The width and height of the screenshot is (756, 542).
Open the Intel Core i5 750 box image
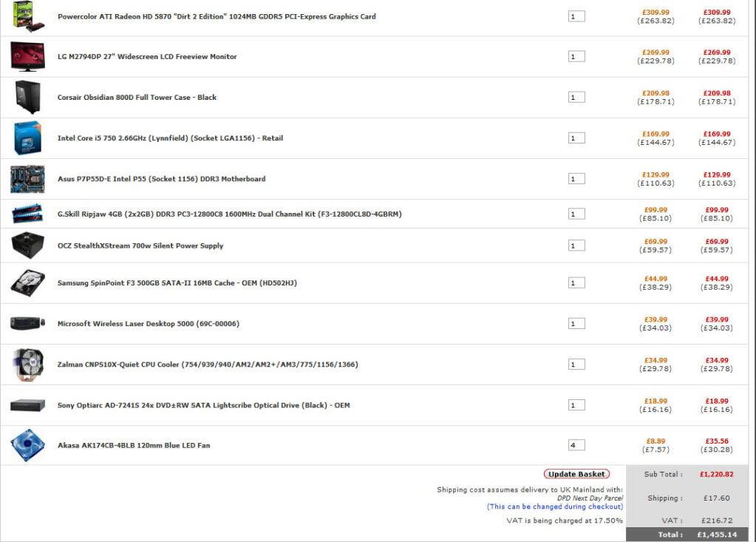pos(27,138)
